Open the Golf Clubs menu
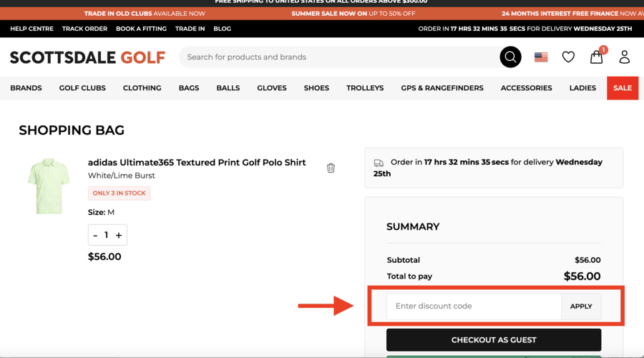Image resolution: width=644 pixels, height=358 pixels. pyautogui.click(x=82, y=88)
